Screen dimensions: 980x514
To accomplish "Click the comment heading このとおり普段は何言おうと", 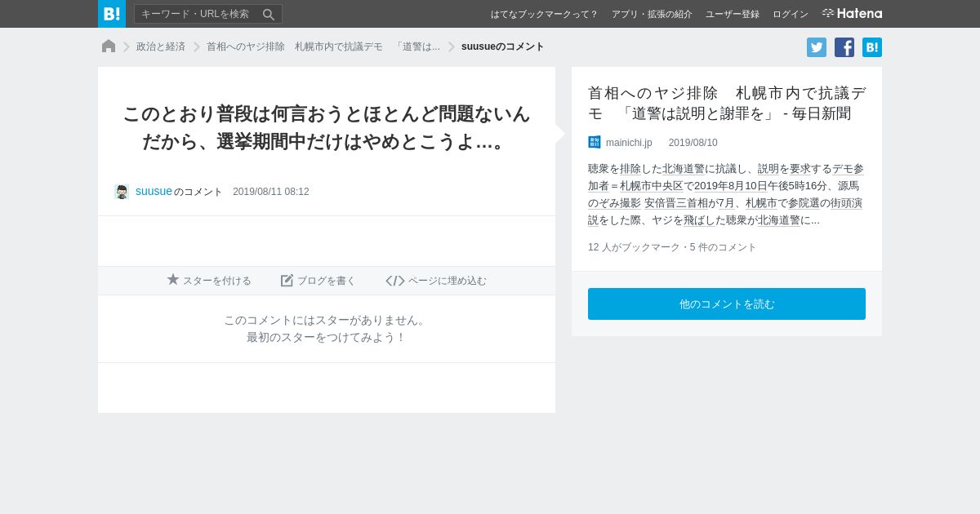I will coord(327,127).
